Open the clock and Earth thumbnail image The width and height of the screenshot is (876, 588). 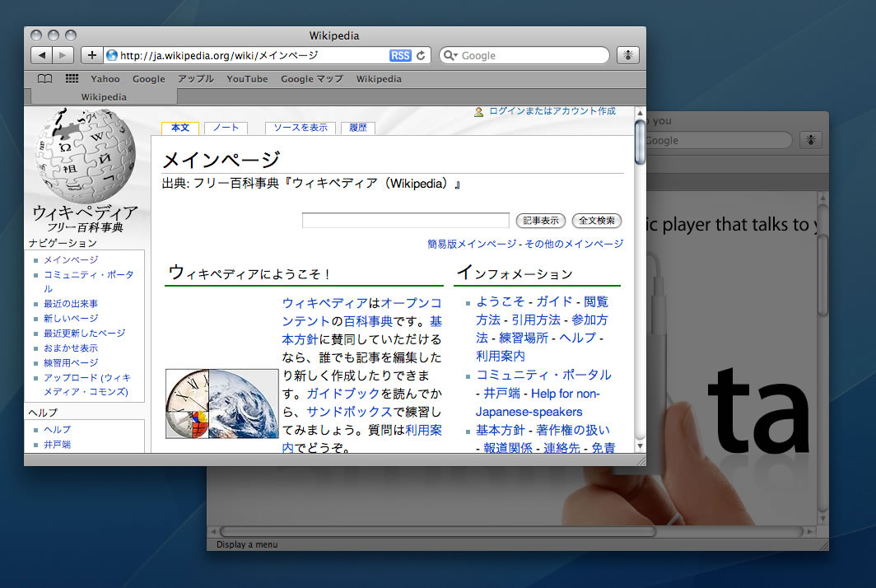click(221, 404)
